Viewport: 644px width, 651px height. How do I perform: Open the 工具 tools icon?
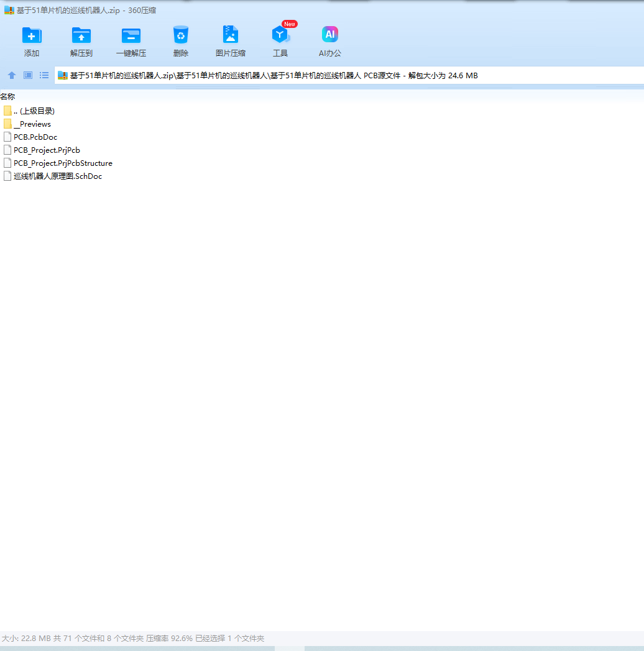tap(280, 35)
